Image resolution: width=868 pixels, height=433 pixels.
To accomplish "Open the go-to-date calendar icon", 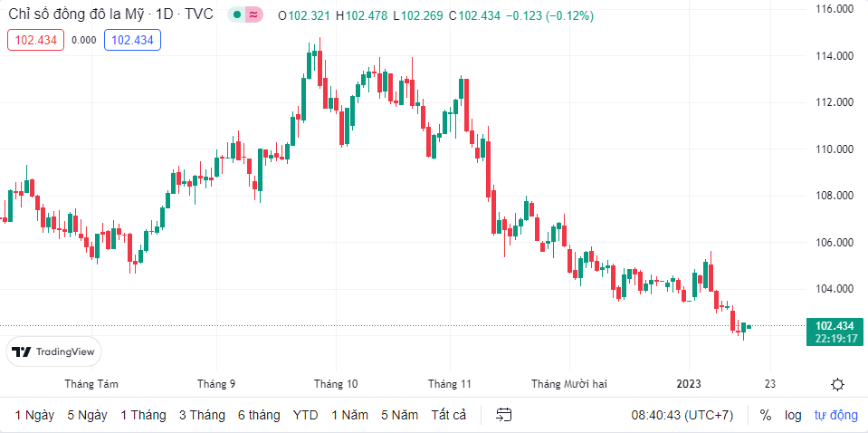I will pos(504,415).
